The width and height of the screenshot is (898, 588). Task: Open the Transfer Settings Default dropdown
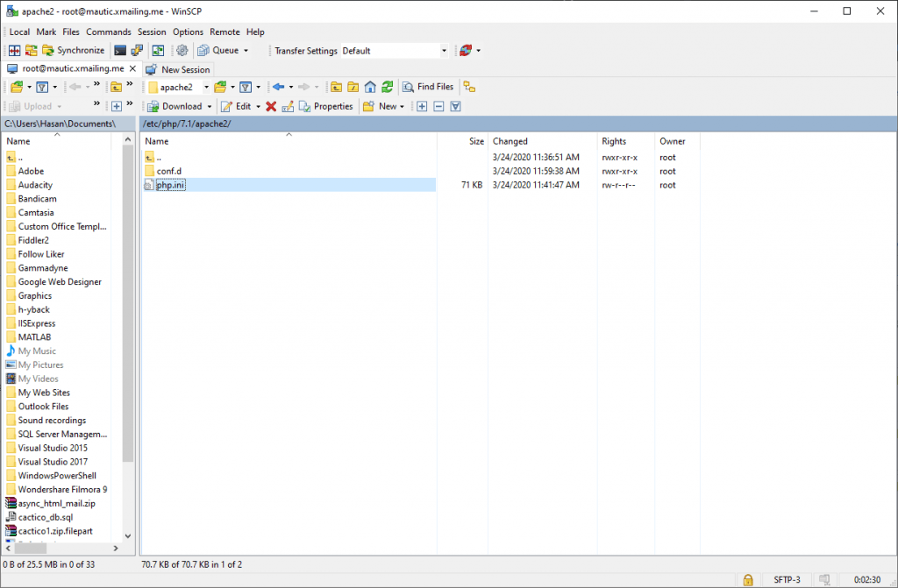coord(445,50)
